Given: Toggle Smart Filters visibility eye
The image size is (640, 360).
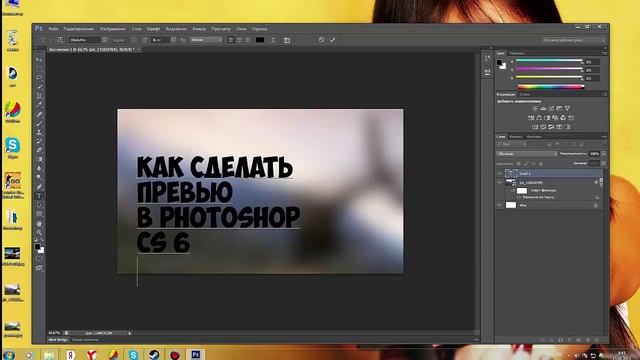Looking at the screenshot, I should tap(513, 191).
